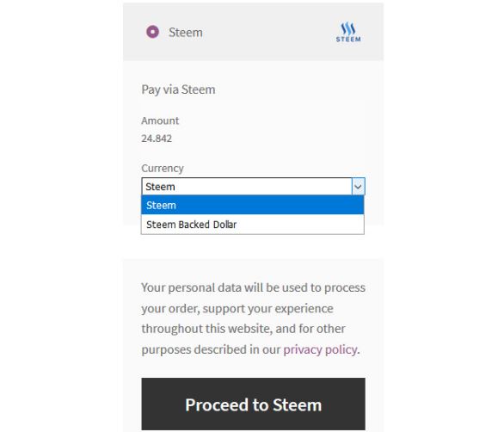Collapse the Currency dropdown arrow
This screenshot has height=432, width=504.
pyautogui.click(x=358, y=187)
